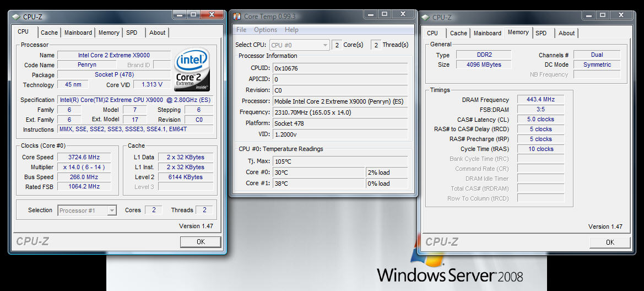Image resolution: width=644 pixels, height=291 pixels.
Task: Select CPU tab in right CPU-Z window
Action: point(432,33)
